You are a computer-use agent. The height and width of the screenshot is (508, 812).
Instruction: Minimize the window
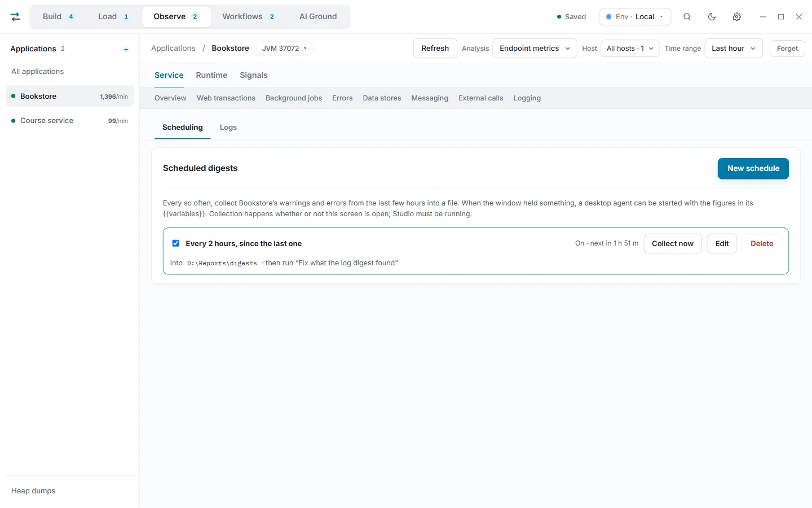pyautogui.click(x=763, y=17)
